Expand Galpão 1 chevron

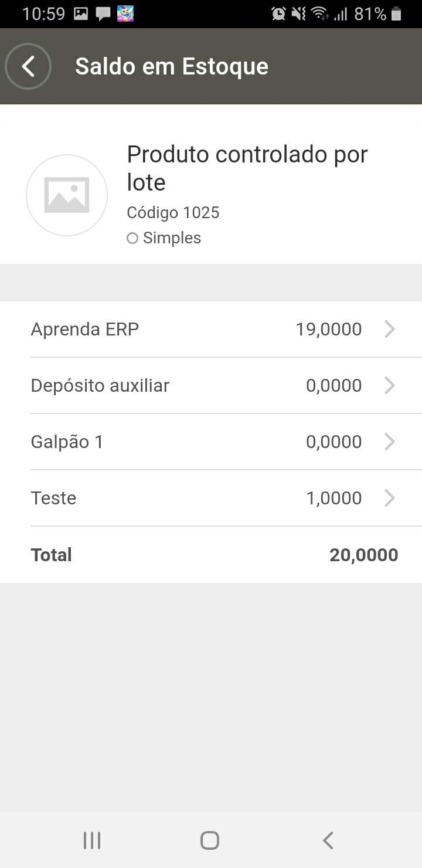tap(389, 442)
